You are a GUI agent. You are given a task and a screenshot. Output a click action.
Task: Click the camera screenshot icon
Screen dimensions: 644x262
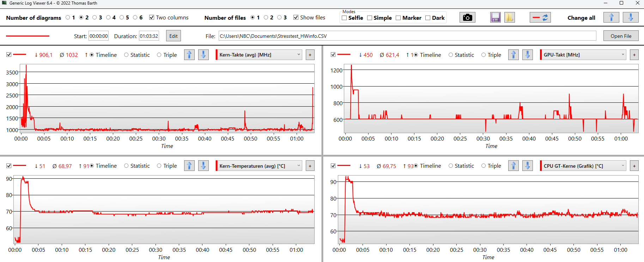click(467, 18)
